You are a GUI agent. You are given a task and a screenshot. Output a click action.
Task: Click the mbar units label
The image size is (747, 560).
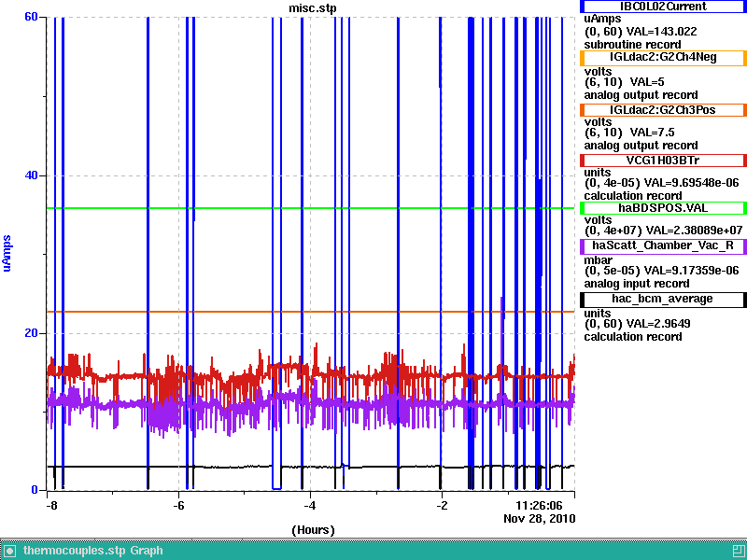(598, 260)
